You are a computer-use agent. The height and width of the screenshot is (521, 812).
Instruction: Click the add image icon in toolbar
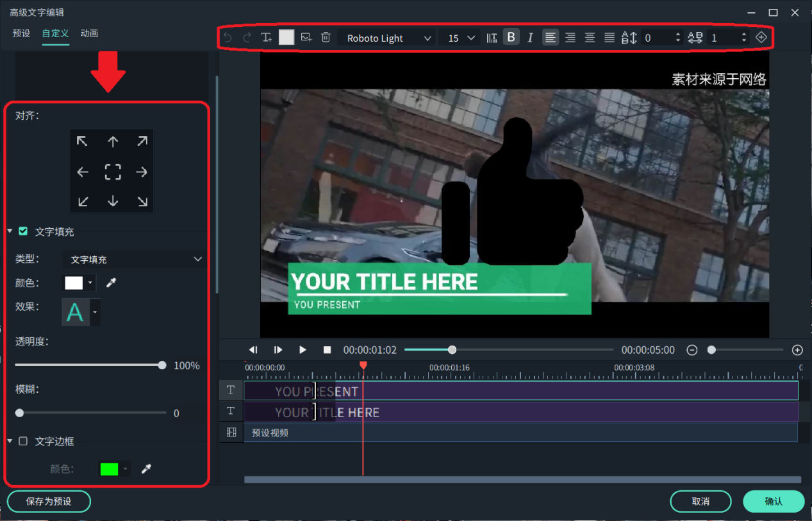[x=306, y=38]
